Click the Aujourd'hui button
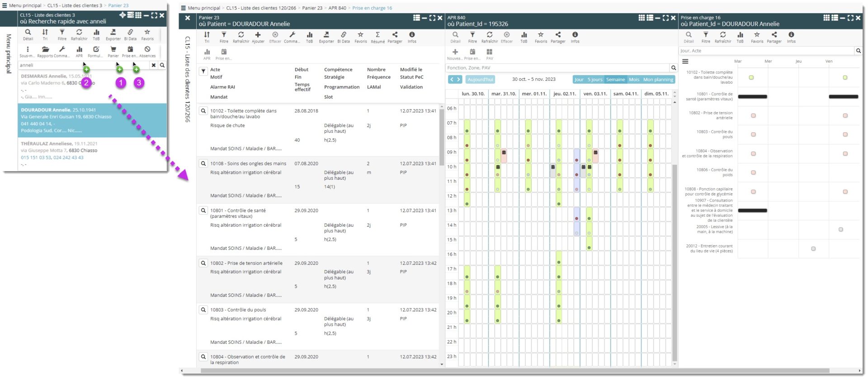The image size is (868, 379). 480,80
